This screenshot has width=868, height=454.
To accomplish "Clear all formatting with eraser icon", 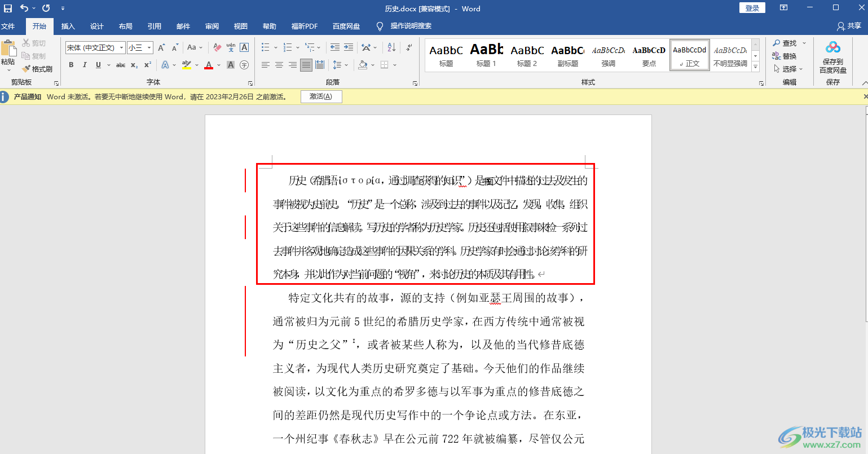I will point(217,48).
